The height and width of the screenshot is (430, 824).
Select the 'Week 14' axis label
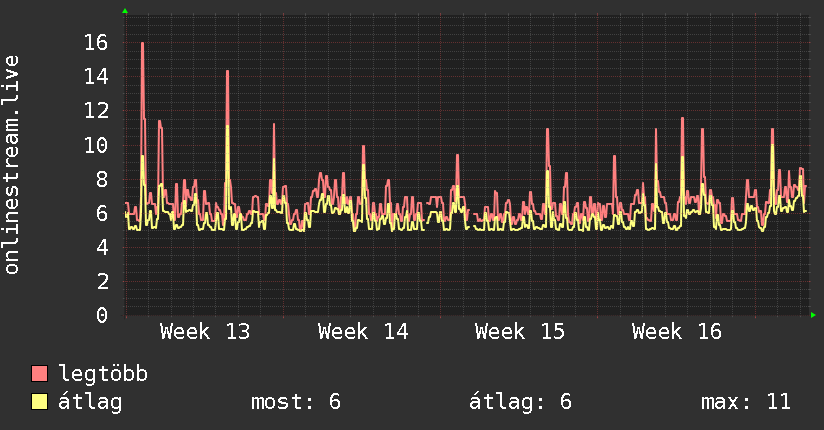pos(363,332)
